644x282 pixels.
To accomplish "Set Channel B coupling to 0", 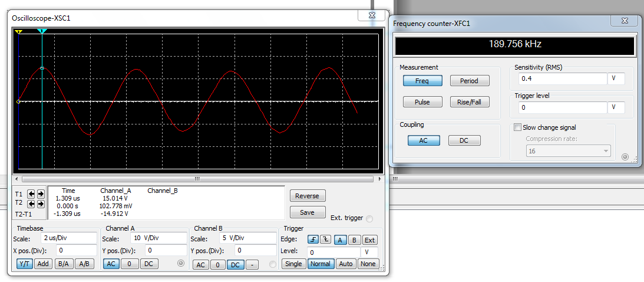I will click(217, 265).
